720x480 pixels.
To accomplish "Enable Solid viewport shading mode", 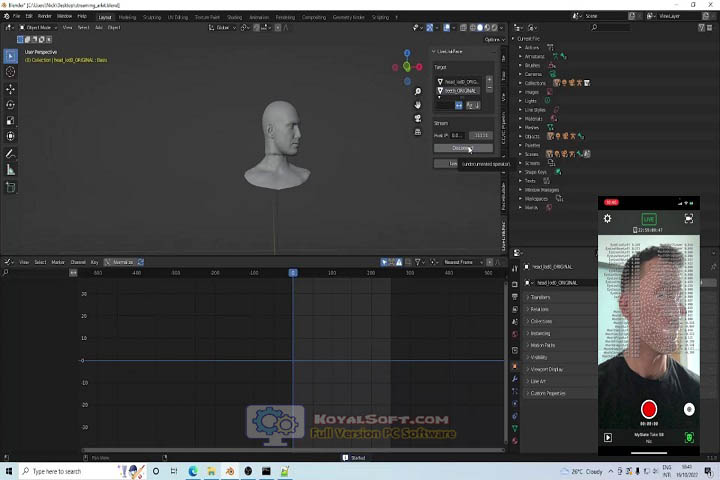I will [x=480, y=28].
